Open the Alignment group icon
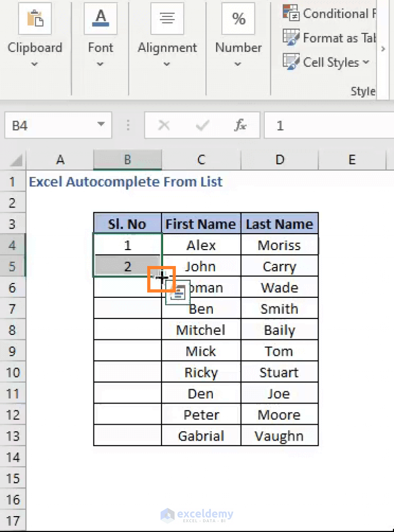 (x=167, y=18)
